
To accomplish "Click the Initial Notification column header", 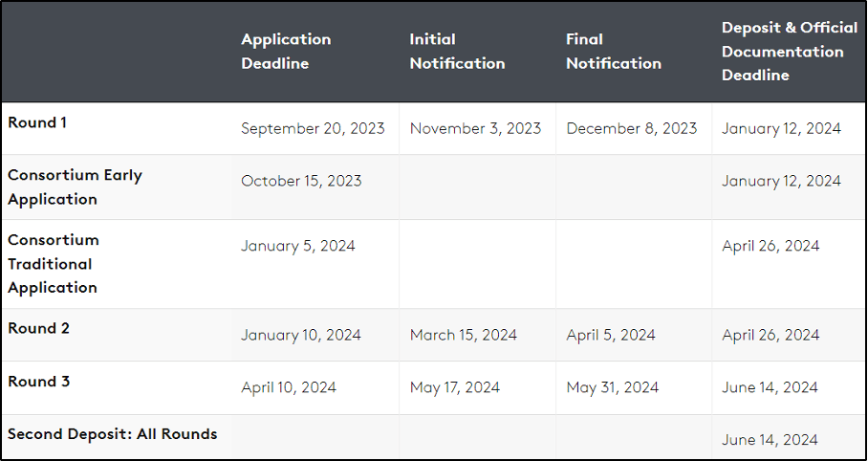I will click(x=457, y=52).
